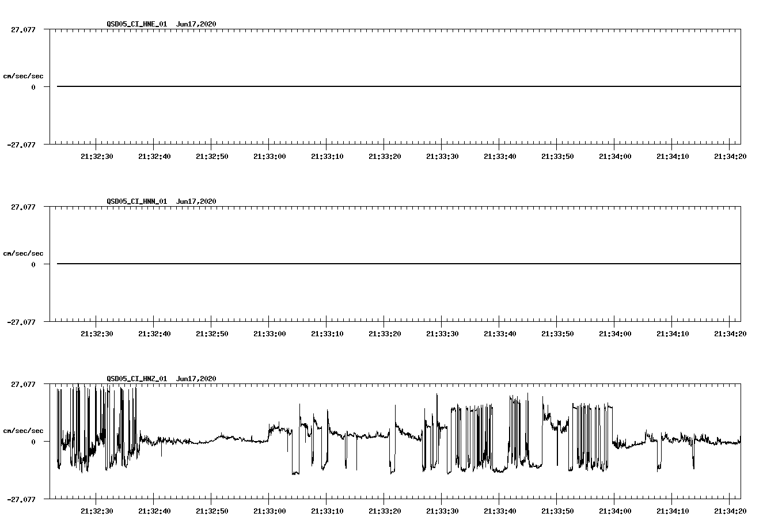Click the 27.077 top label of HNN plot

(23, 207)
